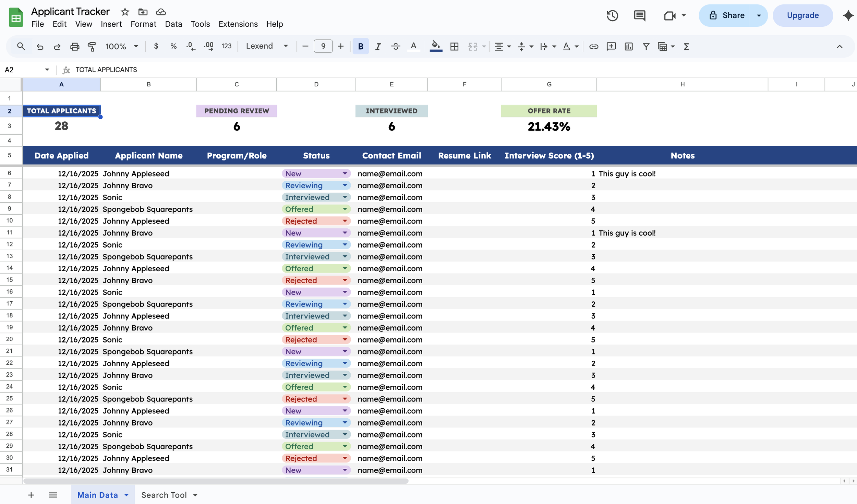
Task: Click the Upgrade button
Action: click(x=802, y=15)
